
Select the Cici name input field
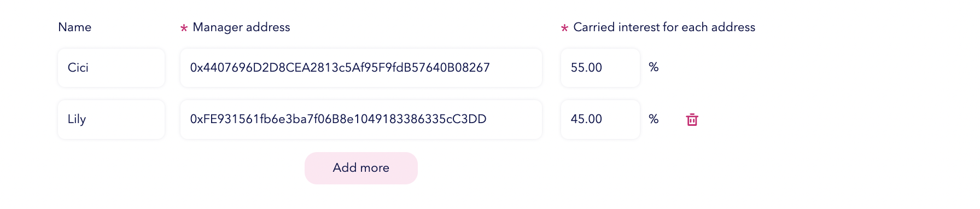pyautogui.click(x=111, y=68)
